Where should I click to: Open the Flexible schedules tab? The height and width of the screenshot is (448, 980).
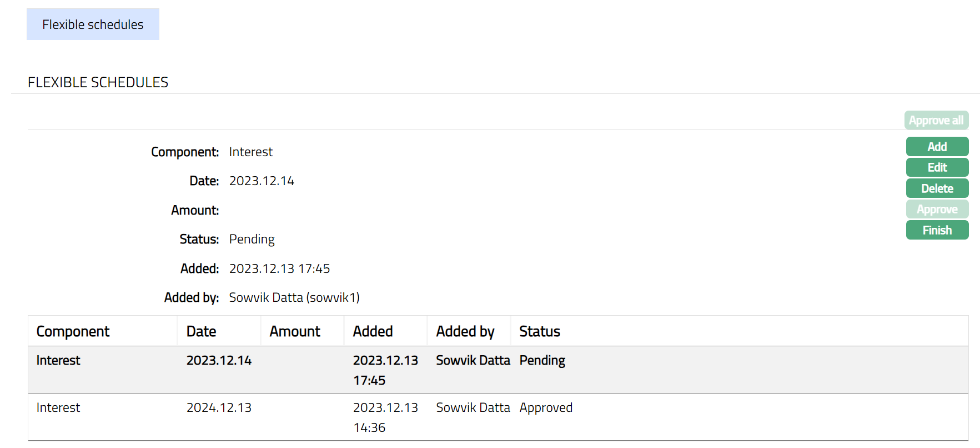(93, 24)
